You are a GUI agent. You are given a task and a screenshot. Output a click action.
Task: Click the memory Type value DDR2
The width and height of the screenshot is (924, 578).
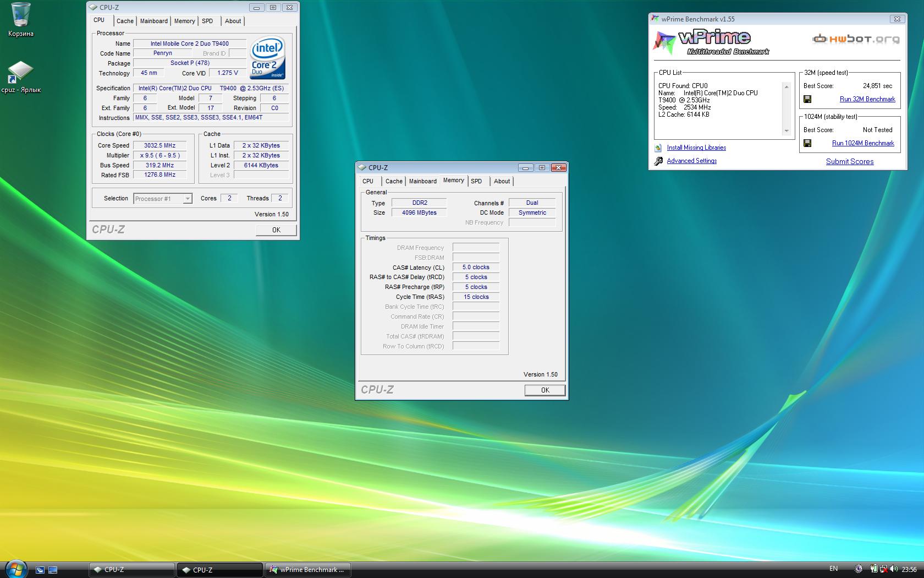420,203
